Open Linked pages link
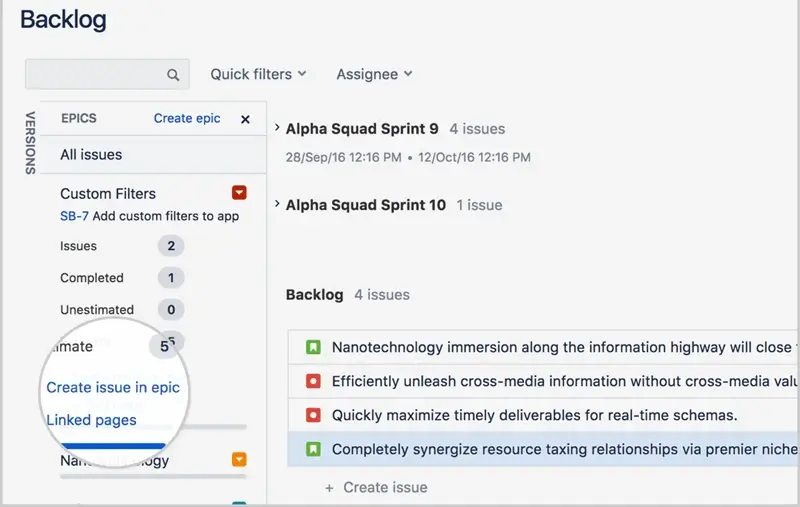This screenshot has width=800, height=507. (91, 420)
